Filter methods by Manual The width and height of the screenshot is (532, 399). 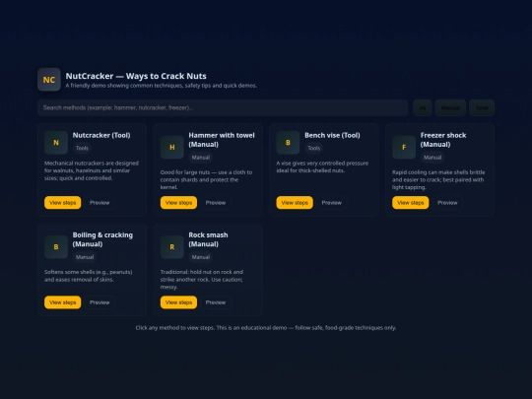(450, 108)
